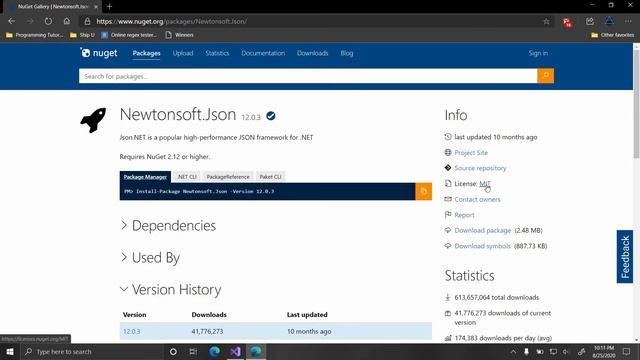The width and height of the screenshot is (640, 360).
Task: Open Programming Tutor bookmarks folder
Action: pyautogui.click(x=35, y=35)
